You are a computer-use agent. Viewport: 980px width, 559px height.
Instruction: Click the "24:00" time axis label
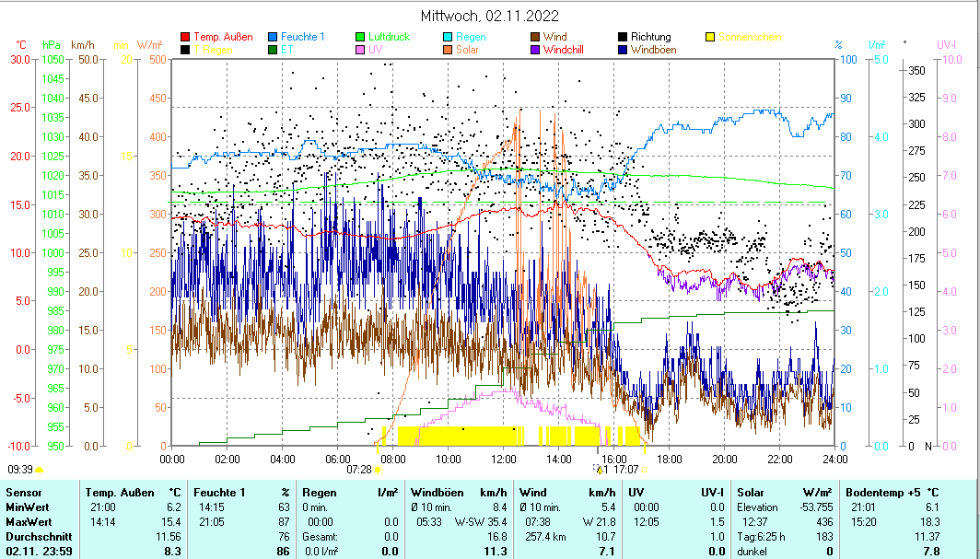(x=835, y=460)
